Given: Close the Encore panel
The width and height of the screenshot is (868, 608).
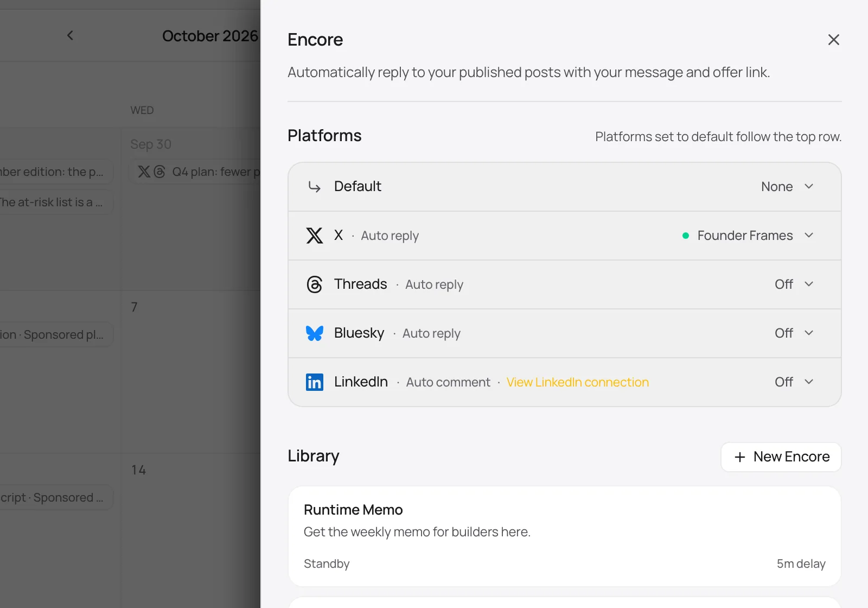Looking at the screenshot, I should [x=834, y=40].
